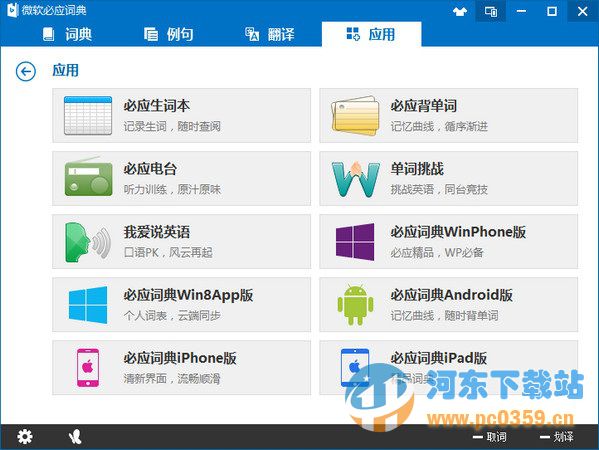Click the 单词挑战 title
Image resolution: width=599 pixels, height=450 pixels.
[x=417, y=169]
